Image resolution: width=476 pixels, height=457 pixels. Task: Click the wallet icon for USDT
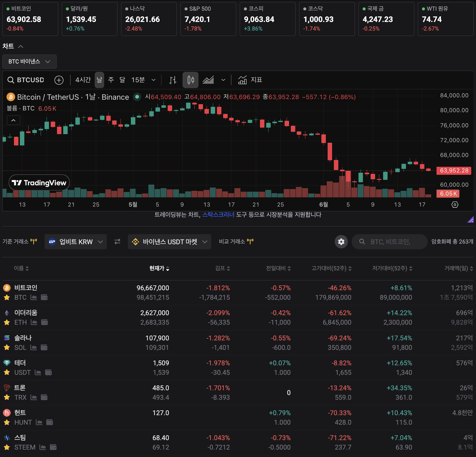pyautogui.click(x=48, y=372)
